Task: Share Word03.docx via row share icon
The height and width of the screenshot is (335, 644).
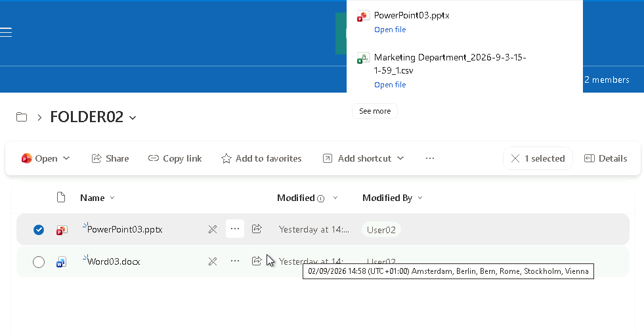Action: [257, 261]
